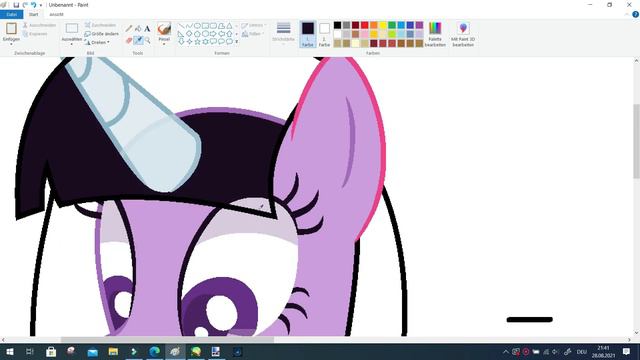Select the Pencil tool

(x=129, y=29)
